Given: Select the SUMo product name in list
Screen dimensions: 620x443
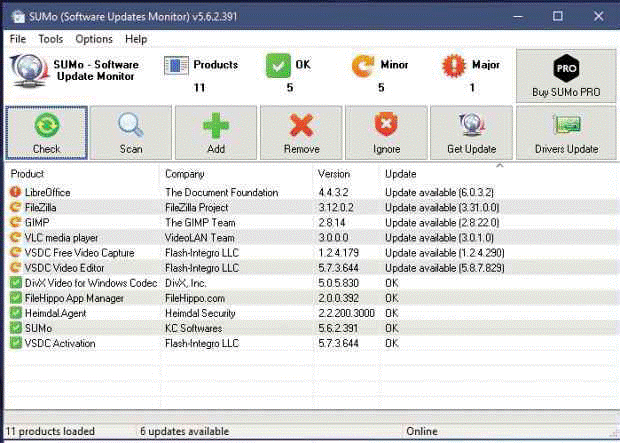Looking at the screenshot, I should point(38,328).
